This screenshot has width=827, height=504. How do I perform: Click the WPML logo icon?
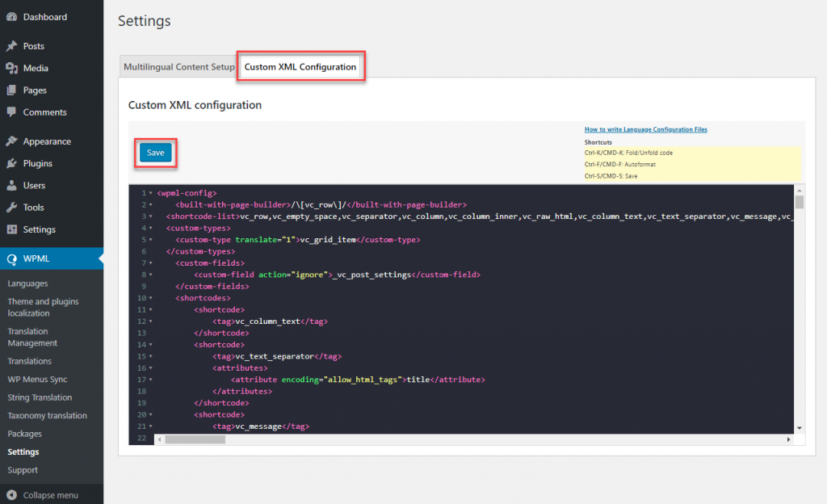coord(11,258)
